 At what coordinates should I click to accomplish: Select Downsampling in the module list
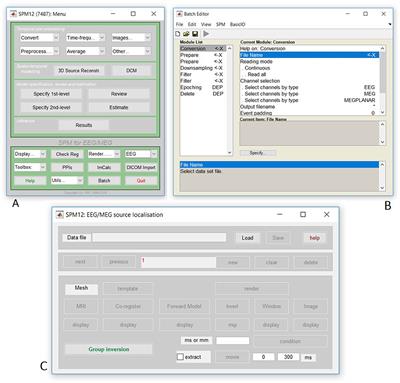(196, 68)
